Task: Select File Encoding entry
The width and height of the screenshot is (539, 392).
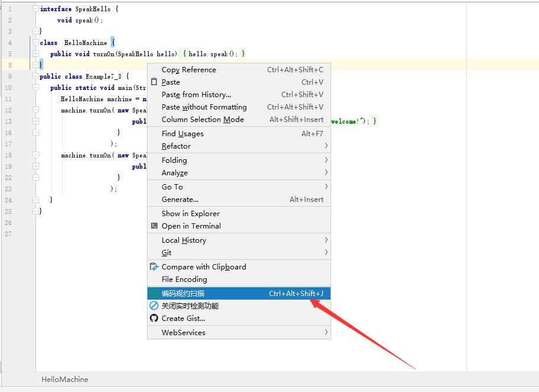Action: point(239,279)
